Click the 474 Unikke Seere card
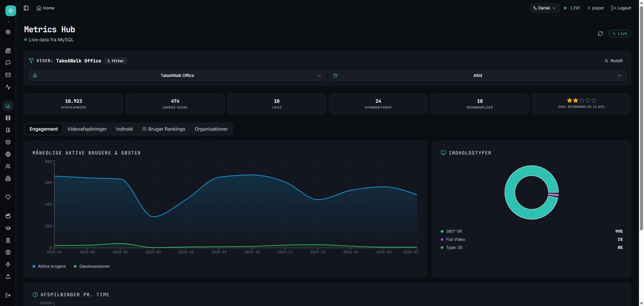The width and height of the screenshot is (644, 306). click(175, 104)
